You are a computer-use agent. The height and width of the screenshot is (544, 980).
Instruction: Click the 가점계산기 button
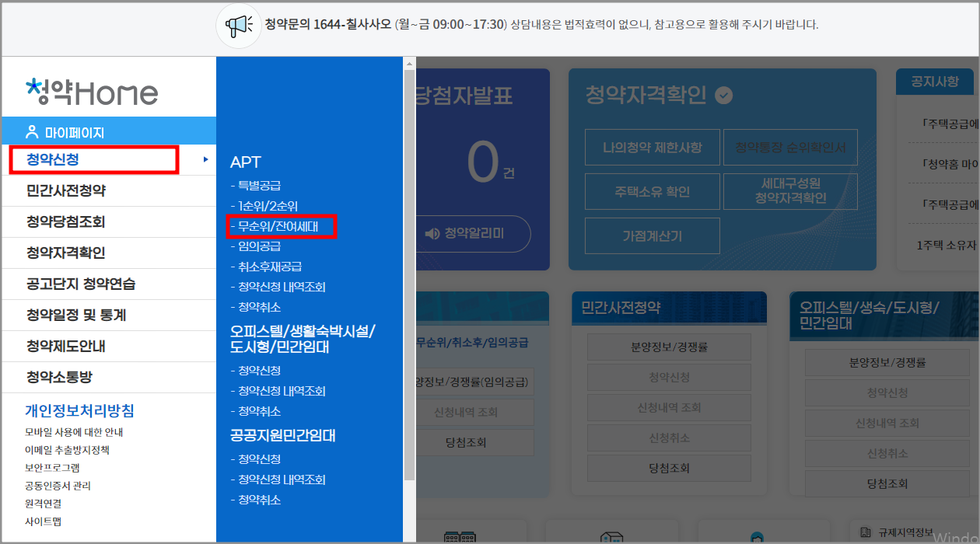pos(652,236)
